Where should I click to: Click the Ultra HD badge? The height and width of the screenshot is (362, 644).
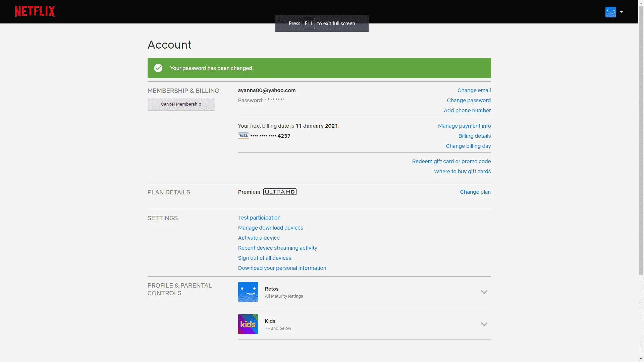coord(280,192)
